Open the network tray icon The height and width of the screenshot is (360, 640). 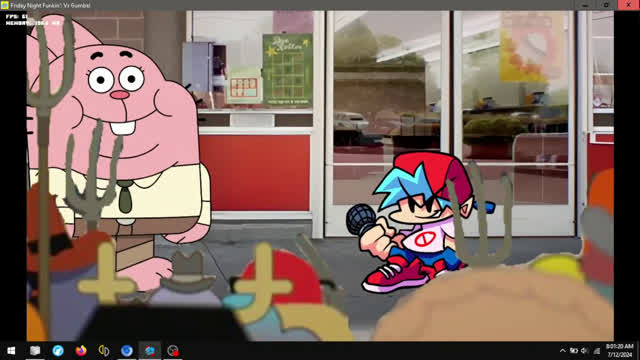[x=597, y=351]
